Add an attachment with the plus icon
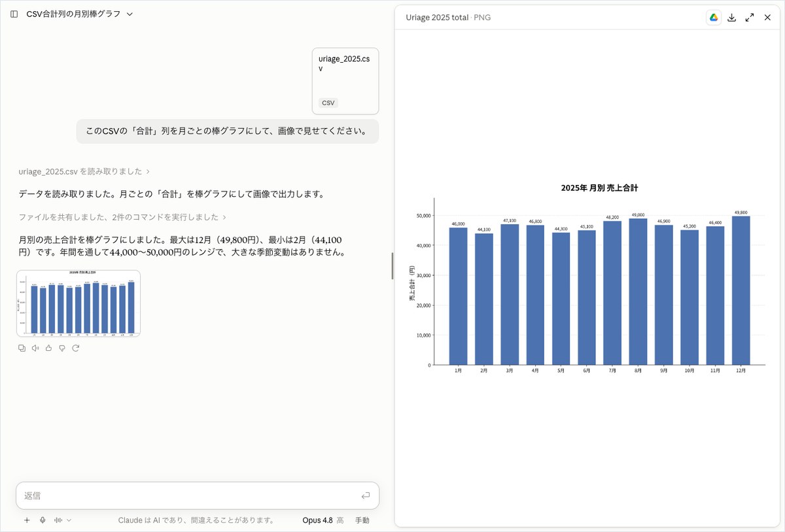The width and height of the screenshot is (785, 532). click(x=27, y=520)
